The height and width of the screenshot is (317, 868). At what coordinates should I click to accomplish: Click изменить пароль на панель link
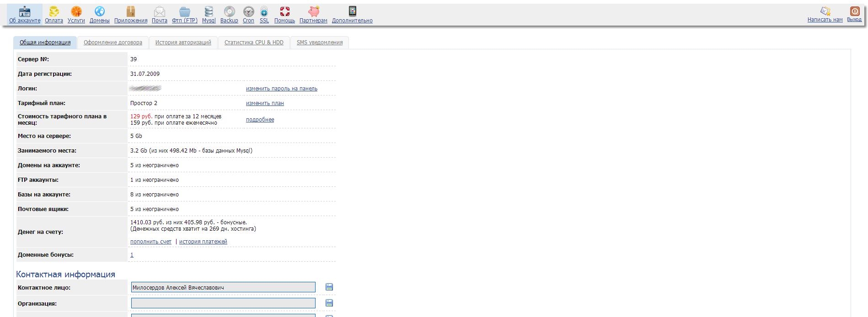click(x=282, y=89)
